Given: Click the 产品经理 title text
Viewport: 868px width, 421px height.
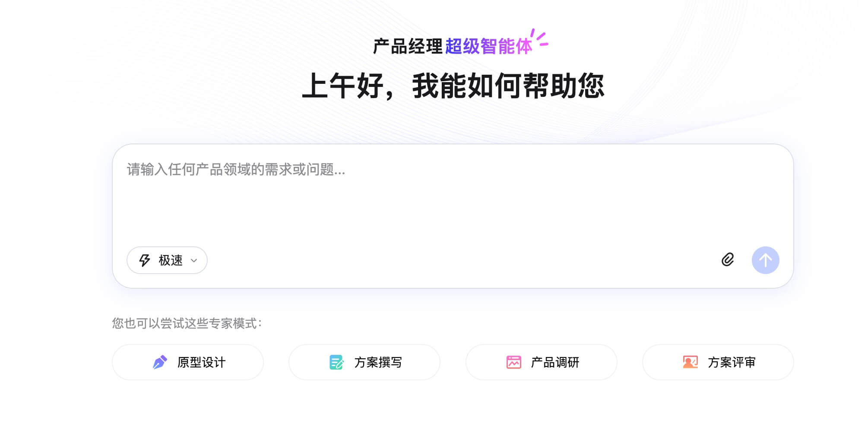Looking at the screenshot, I should coord(408,47).
